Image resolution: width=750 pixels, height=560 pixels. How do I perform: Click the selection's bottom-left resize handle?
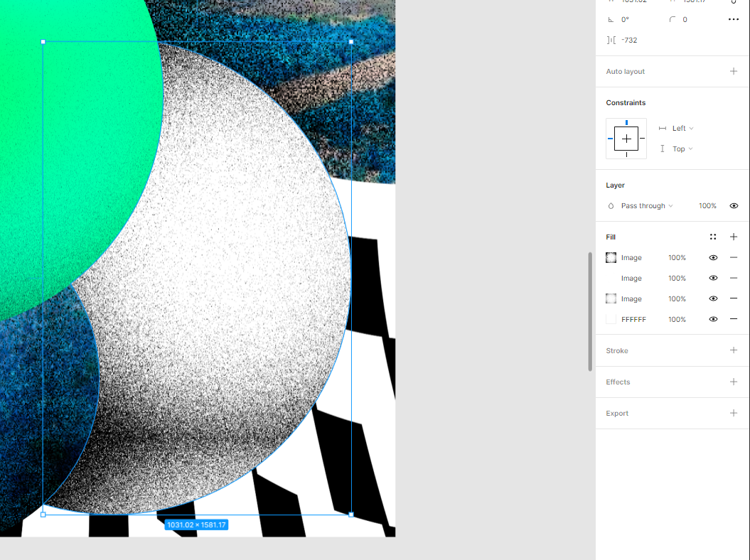pos(43,515)
